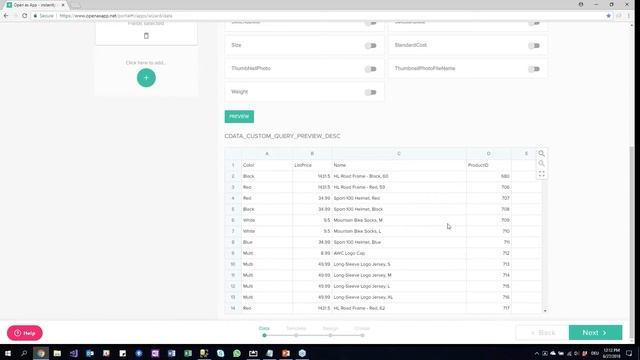
Task: Select the third wizard step dot
Action: point(330,335)
